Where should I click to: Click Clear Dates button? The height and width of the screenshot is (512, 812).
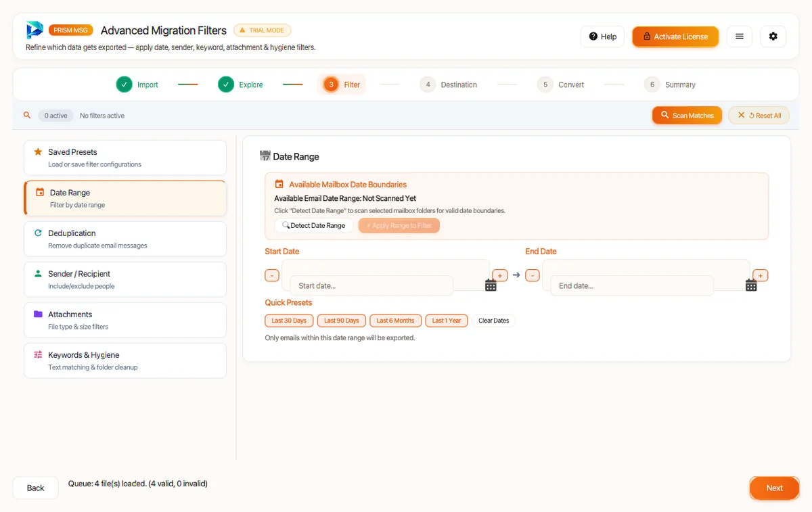click(x=494, y=321)
